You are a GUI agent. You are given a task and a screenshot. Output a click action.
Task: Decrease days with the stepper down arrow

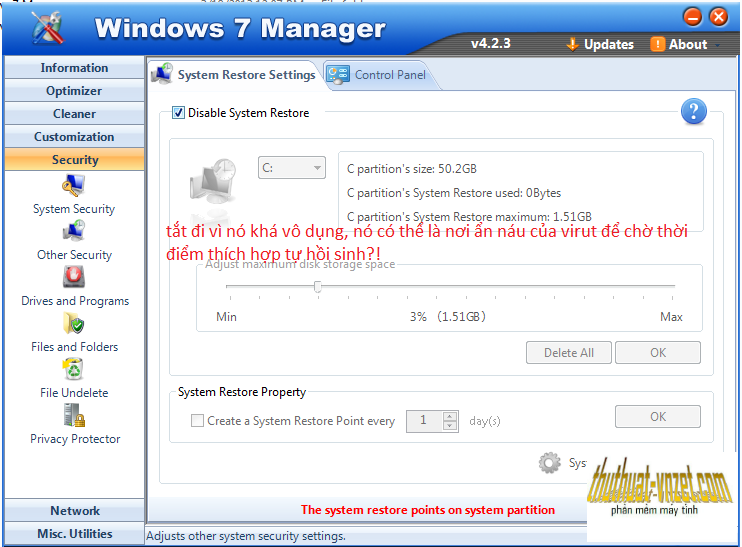[x=450, y=425]
